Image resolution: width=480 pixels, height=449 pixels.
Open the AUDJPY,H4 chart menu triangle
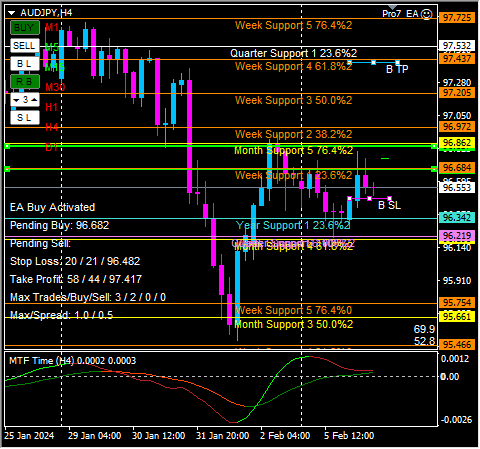pos(12,13)
